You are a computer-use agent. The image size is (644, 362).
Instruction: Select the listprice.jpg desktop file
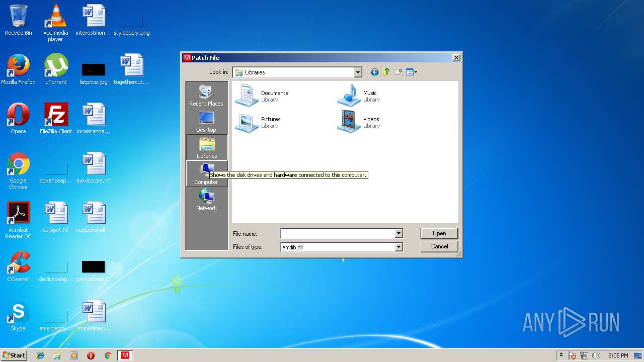click(x=93, y=73)
